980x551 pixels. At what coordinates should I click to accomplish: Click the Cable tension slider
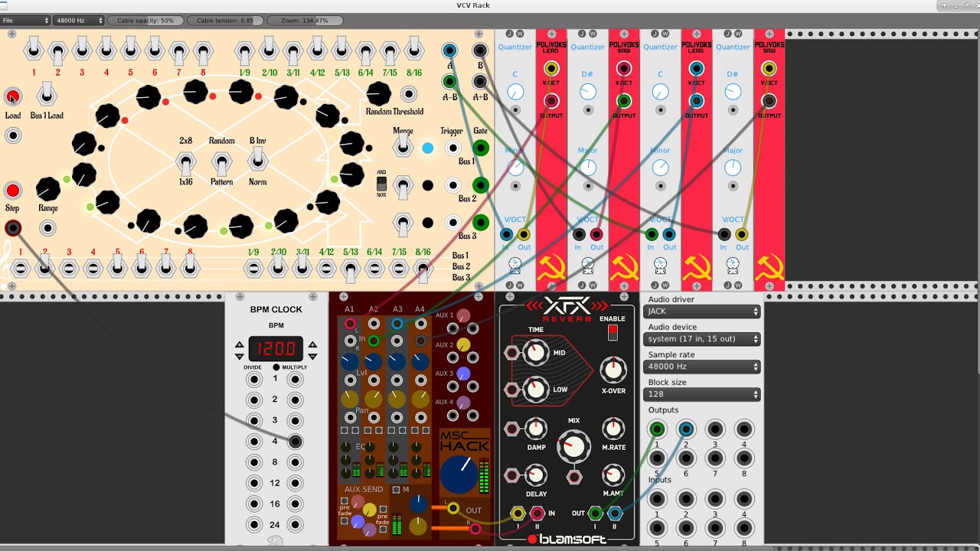tap(225, 21)
